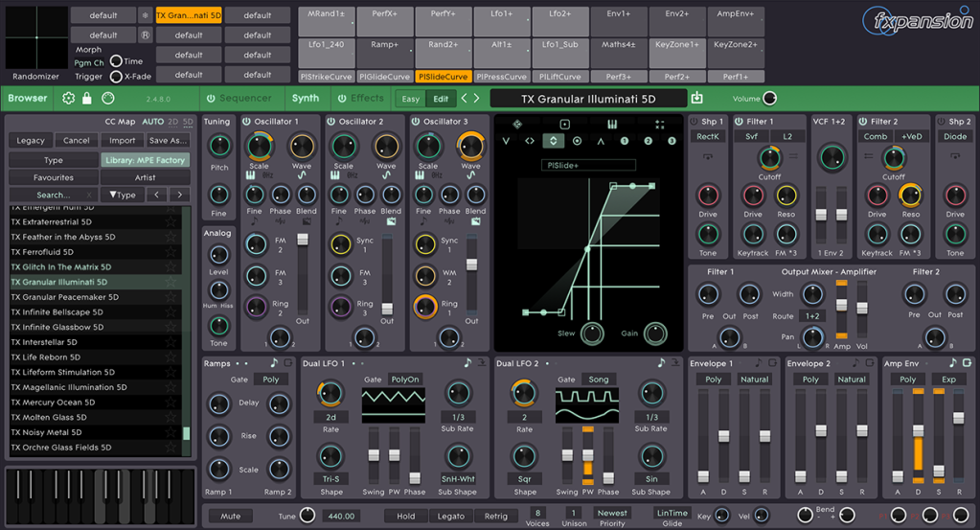Enable the Shp 2 power toggle
Screen dimensions: 980x530
[940, 122]
